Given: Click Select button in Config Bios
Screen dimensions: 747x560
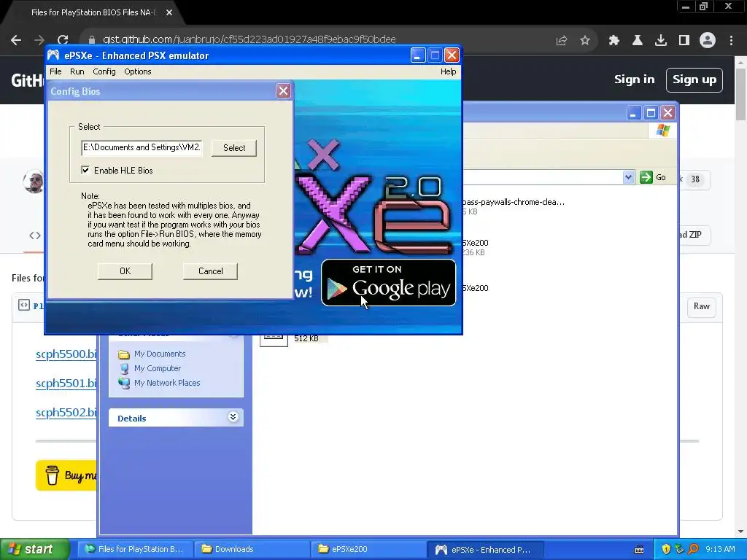Looking at the screenshot, I should pyautogui.click(x=234, y=147).
